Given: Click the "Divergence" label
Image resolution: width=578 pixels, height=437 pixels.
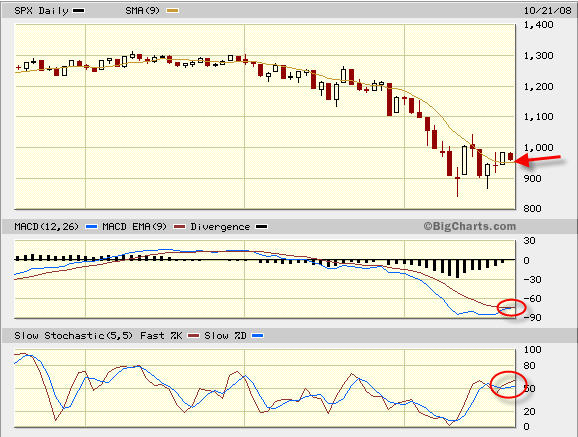Looking at the screenshot, I should (220, 227).
